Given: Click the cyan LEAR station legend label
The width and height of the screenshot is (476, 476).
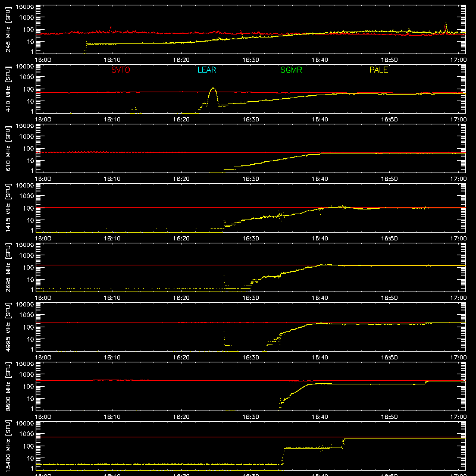Looking at the screenshot, I should (x=206, y=70).
